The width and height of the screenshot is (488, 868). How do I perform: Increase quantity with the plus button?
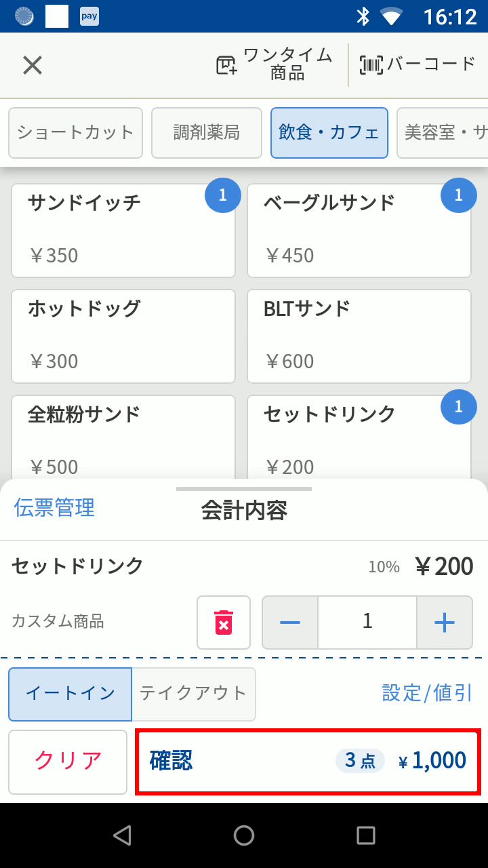[444, 623]
